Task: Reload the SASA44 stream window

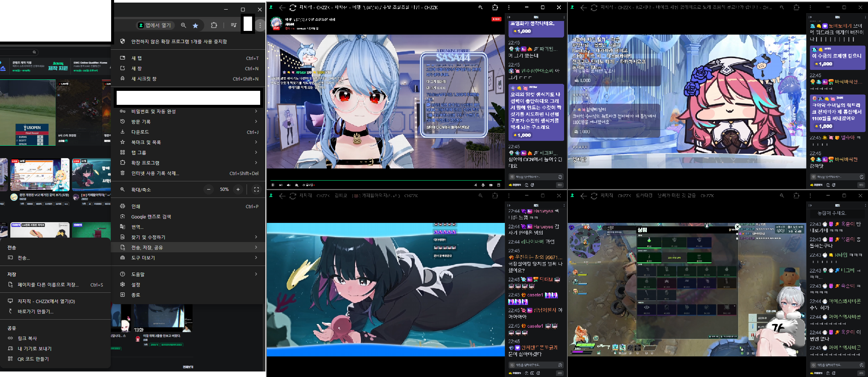Action: [293, 8]
